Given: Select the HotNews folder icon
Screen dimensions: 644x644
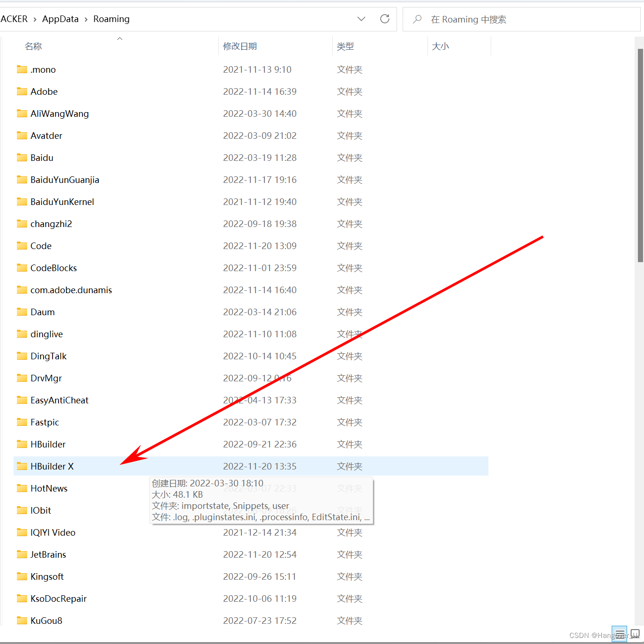Looking at the screenshot, I should (22, 488).
